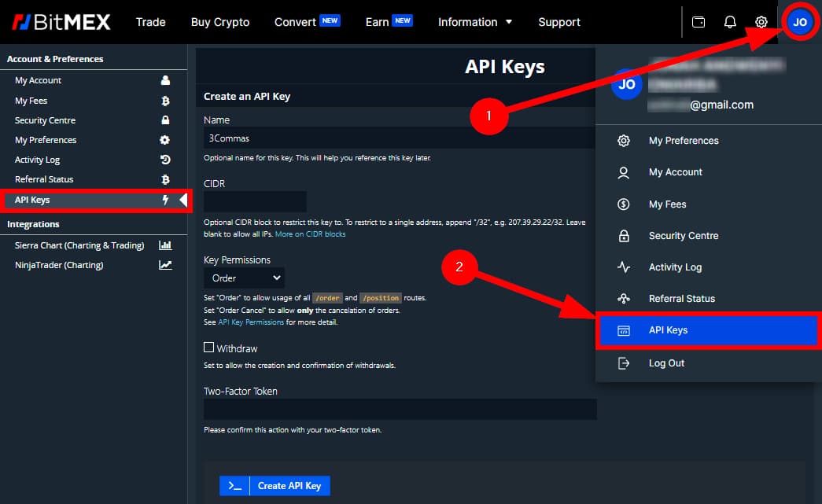
Task: Select API Keys in user dropdown
Action: [x=708, y=330]
